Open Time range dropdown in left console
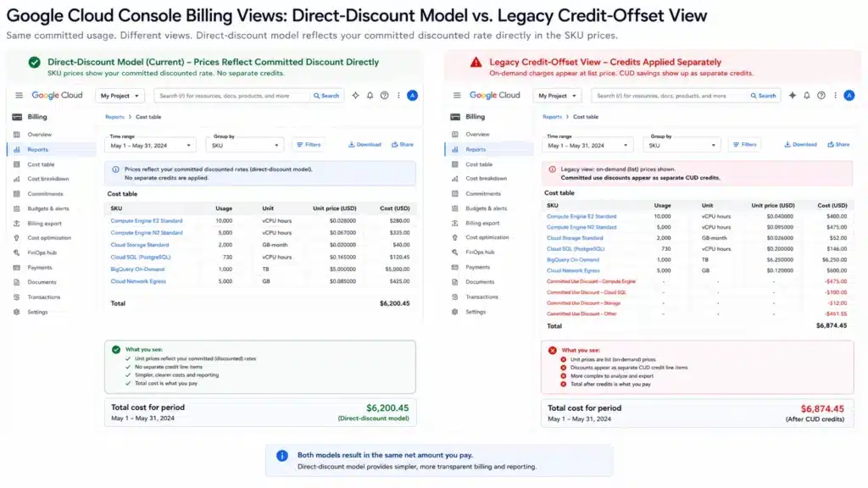The image size is (868, 488). coord(150,145)
